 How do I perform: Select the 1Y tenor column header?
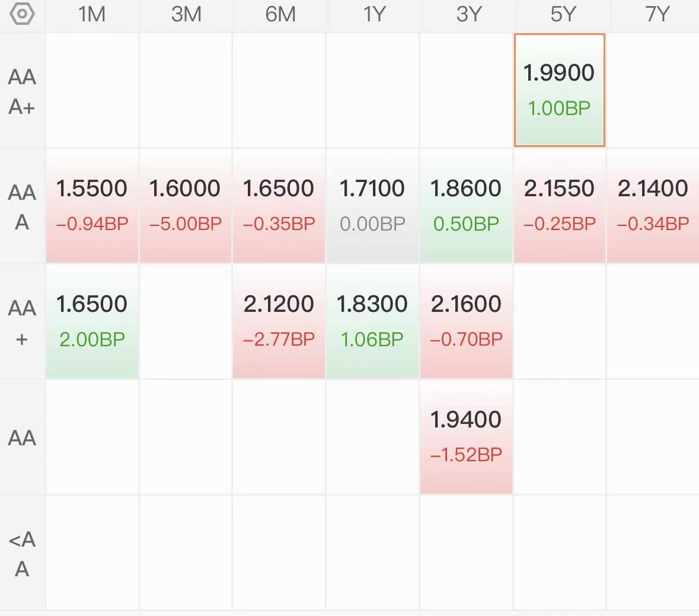tap(374, 14)
